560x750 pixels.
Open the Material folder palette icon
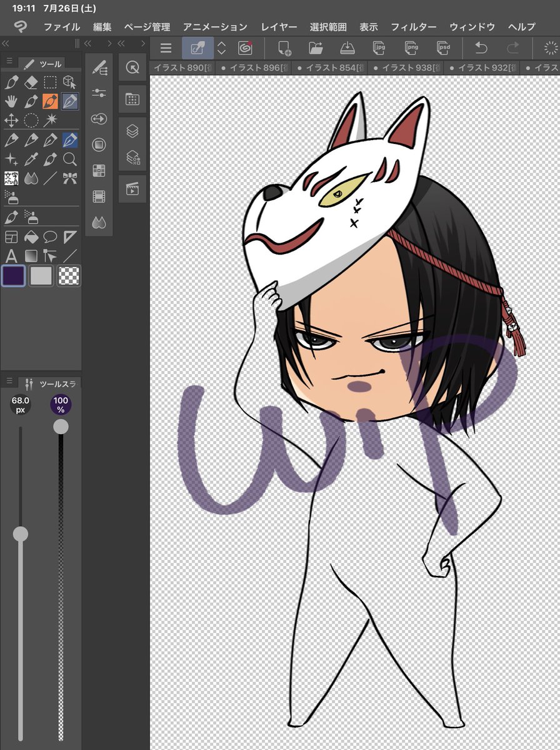(x=132, y=99)
